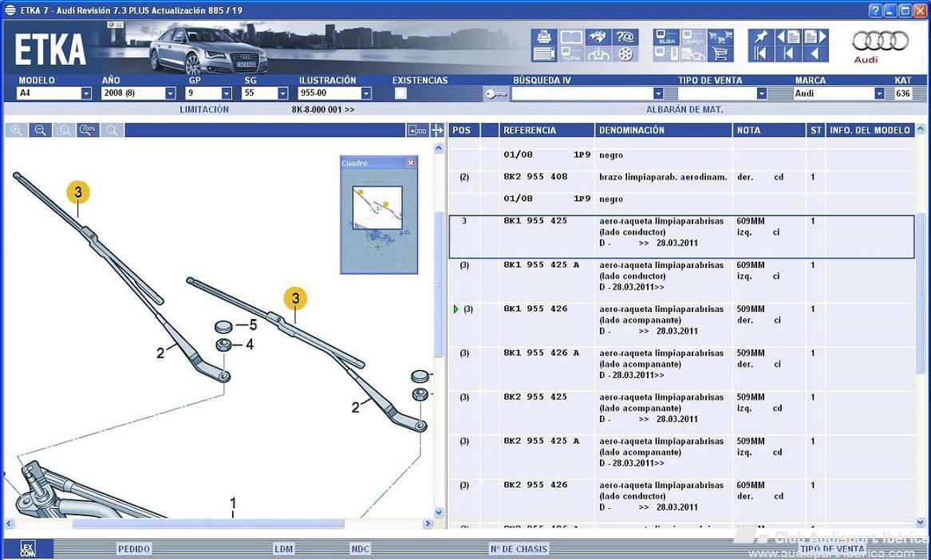The height and width of the screenshot is (560, 931).
Task: Click the LexCom logo in the status bar
Action: (28, 549)
